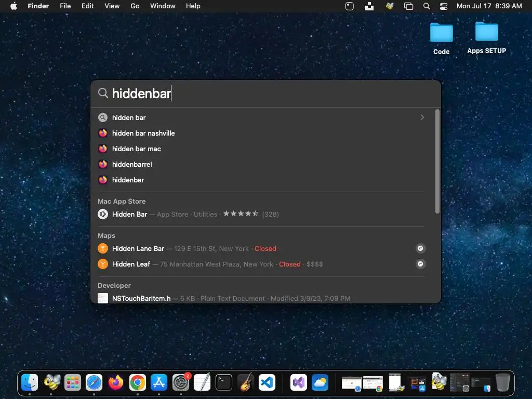This screenshot has height=399, width=532.
Task: Open the Weather app in Dock
Action: click(320, 383)
